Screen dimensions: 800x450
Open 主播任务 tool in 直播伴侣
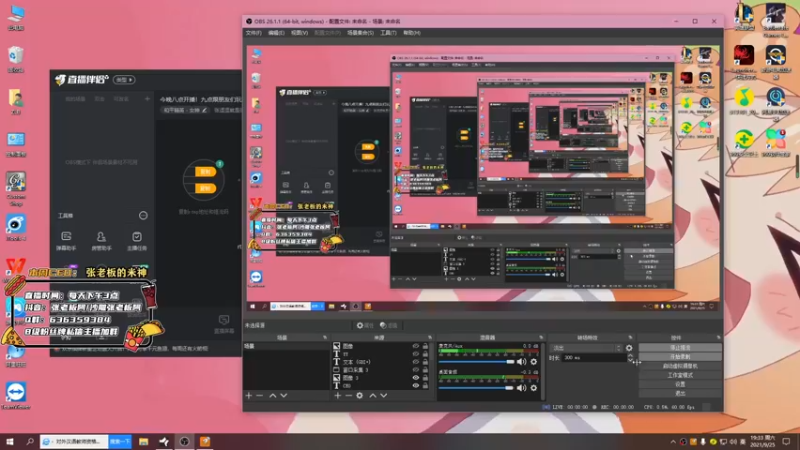137,241
